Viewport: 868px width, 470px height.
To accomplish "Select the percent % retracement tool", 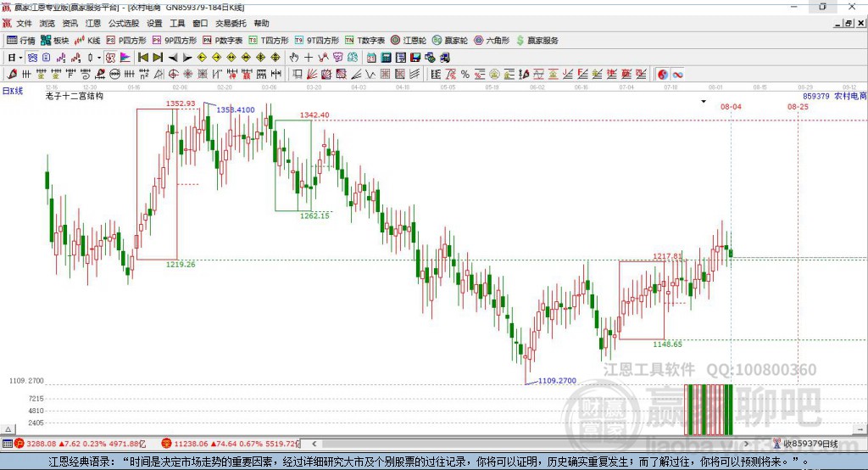I will [x=465, y=75].
